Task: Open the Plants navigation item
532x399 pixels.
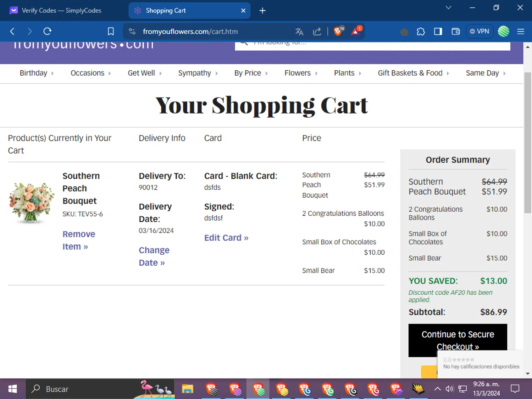Action: point(344,73)
